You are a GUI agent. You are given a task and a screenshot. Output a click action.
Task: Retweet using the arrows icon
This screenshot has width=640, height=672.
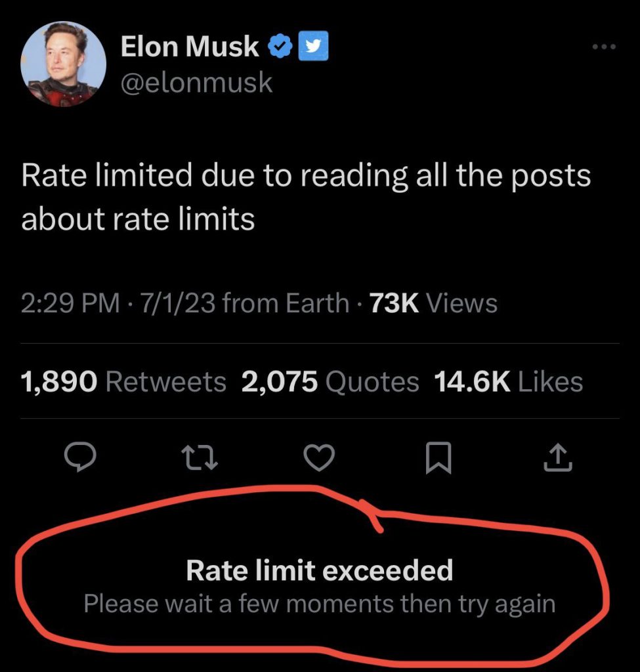point(200,457)
